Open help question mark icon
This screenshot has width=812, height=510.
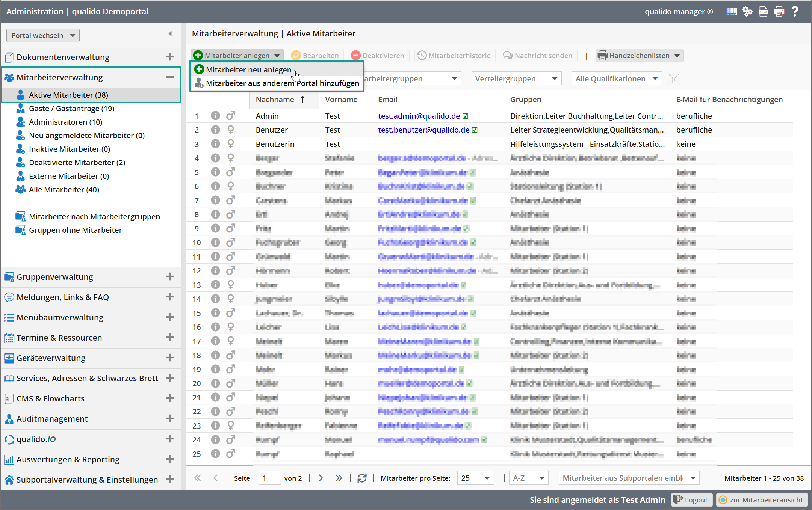pos(795,12)
